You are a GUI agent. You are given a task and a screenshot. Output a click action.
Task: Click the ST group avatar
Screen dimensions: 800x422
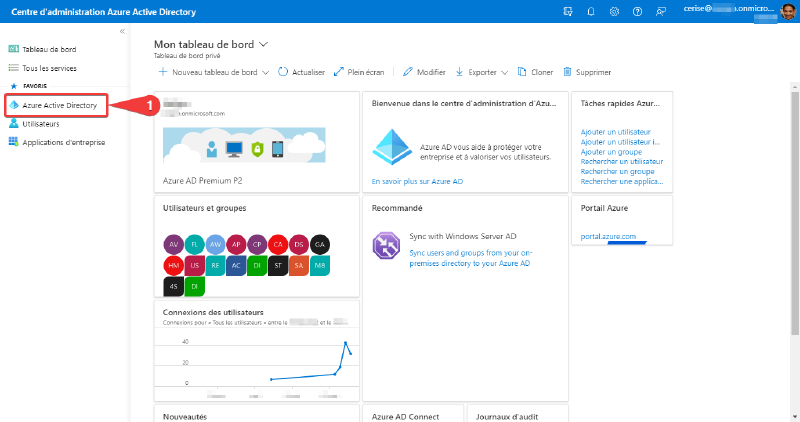click(278, 265)
